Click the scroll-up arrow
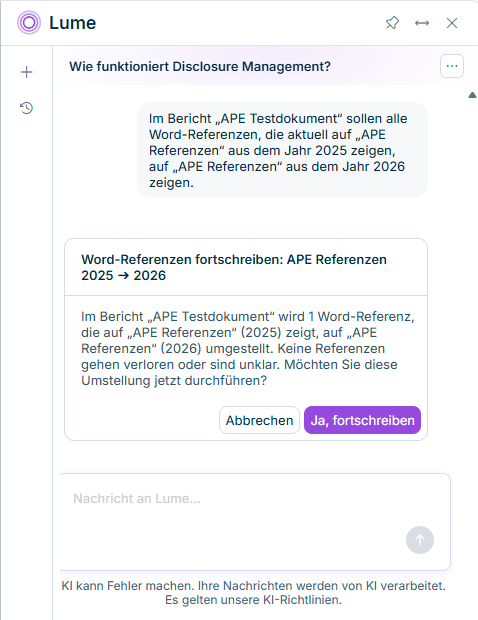 pyautogui.click(x=472, y=95)
